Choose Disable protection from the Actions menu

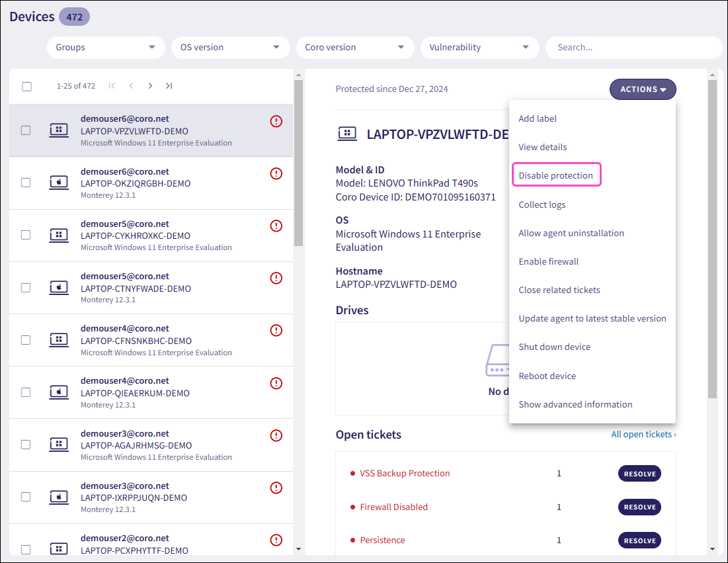(x=555, y=175)
